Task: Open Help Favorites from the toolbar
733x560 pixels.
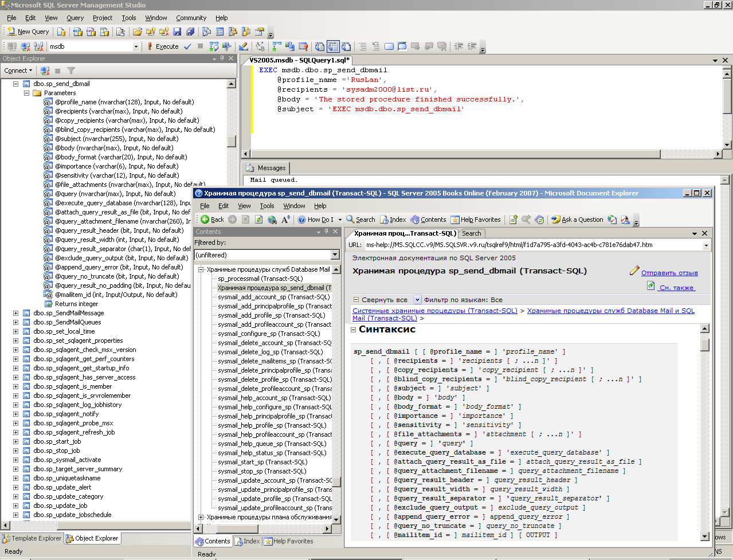Action: click(x=475, y=220)
